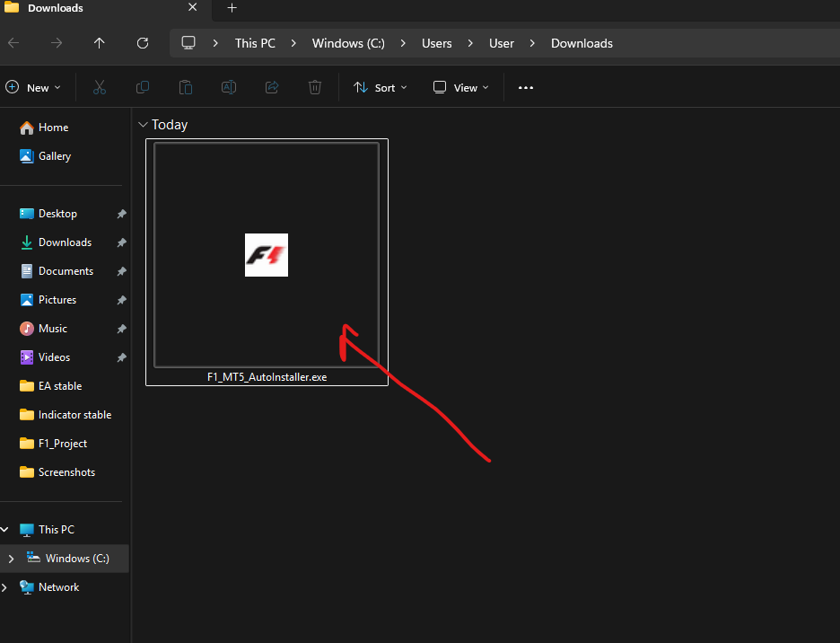Go up one folder level
The height and width of the screenshot is (643, 840).
[x=100, y=43]
